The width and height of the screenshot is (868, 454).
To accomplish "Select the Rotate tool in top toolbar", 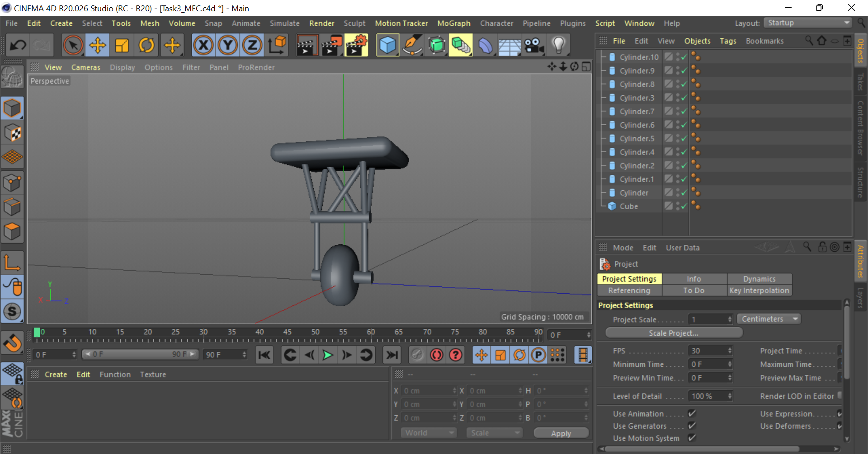I will tap(146, 45).
